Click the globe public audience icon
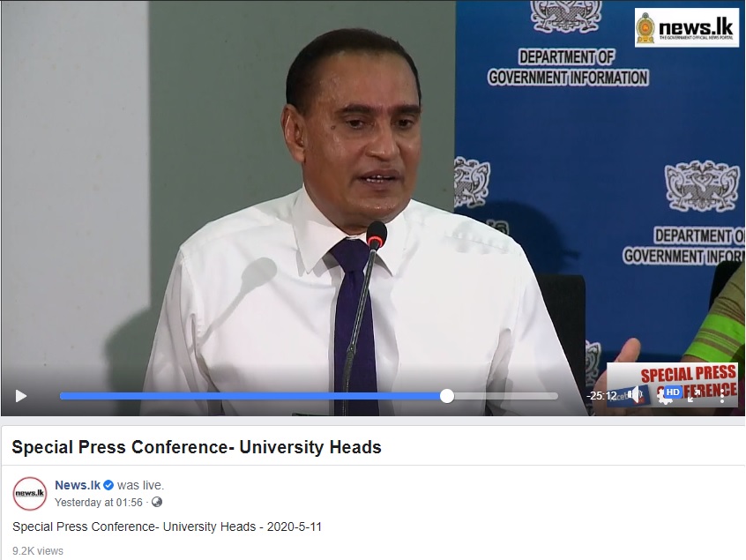The height and width of the screenshot is (560, 746). point(157,502)
